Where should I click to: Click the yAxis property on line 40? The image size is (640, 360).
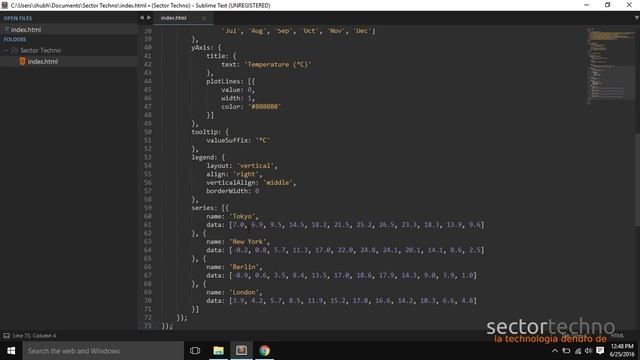[202, 48]
